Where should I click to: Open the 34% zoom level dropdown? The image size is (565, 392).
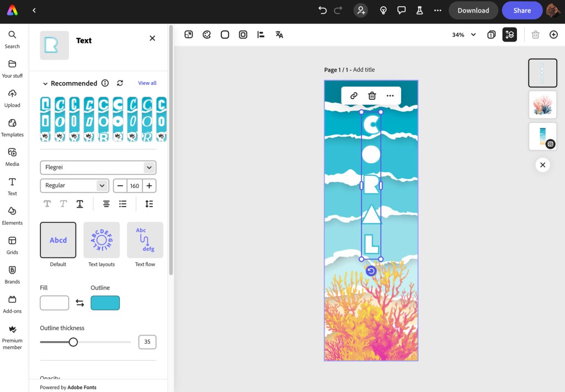tap(463, 35)
